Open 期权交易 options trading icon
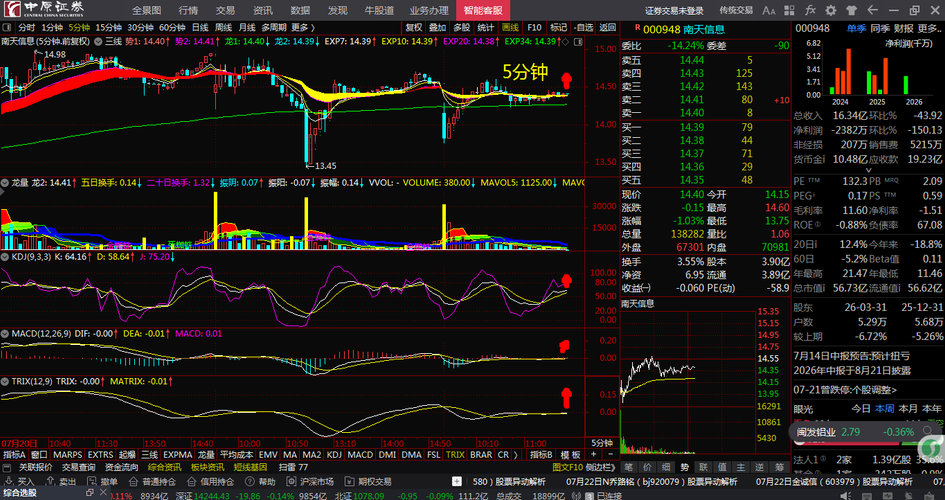Viewport: 945px width, 500px height. pyautogui.click(x=349, y=481)
